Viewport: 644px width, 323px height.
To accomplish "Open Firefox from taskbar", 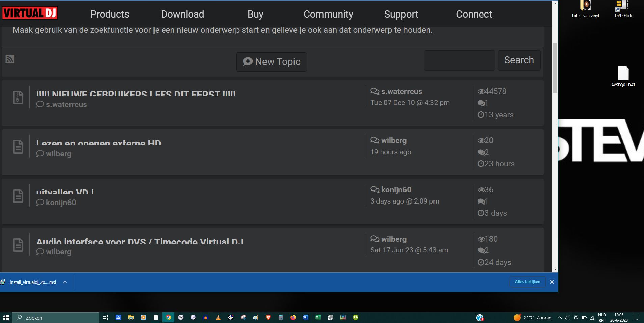I will (x=293, y=317).
